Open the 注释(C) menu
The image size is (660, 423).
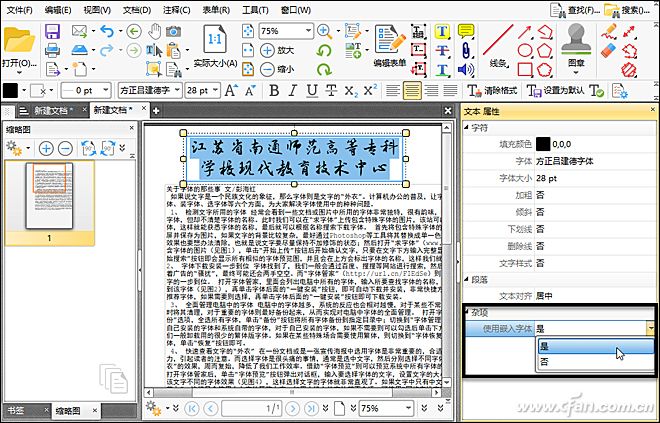point(176,10)
